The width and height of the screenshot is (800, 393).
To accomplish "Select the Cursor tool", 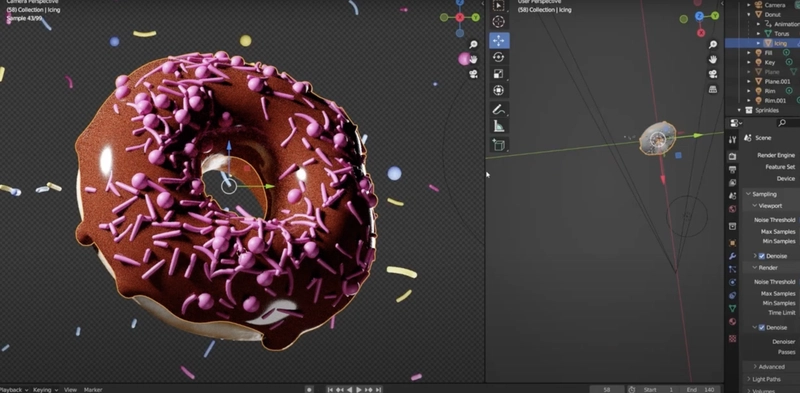I will tap(498, 21).
